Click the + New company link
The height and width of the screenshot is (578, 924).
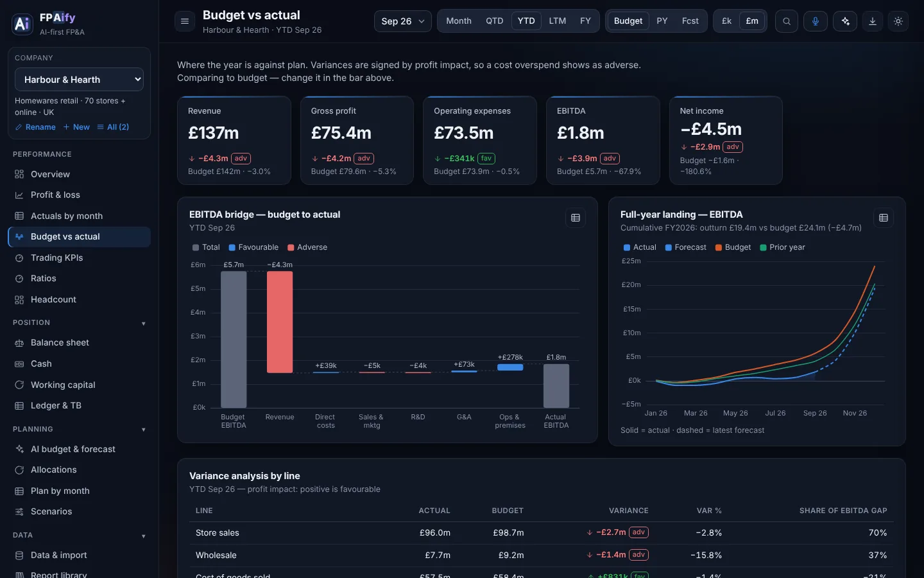76,127
